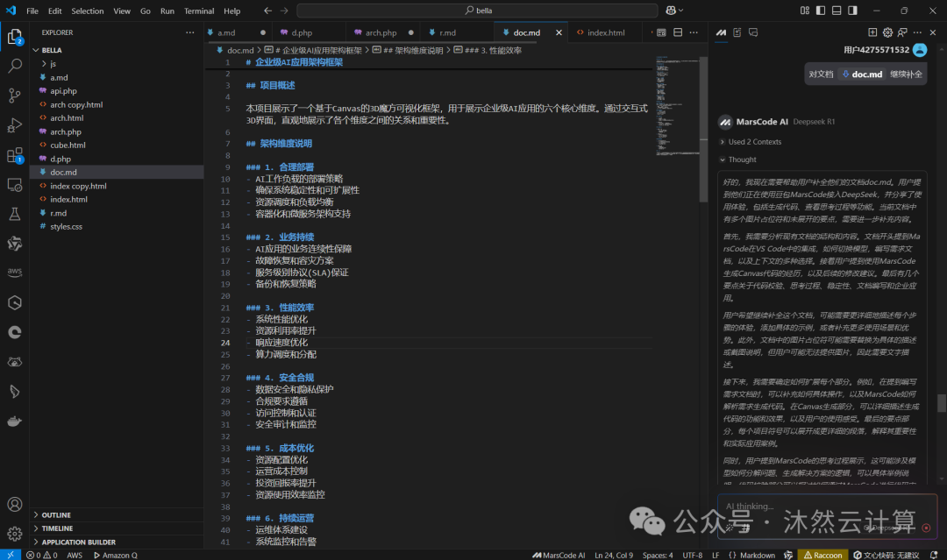
Task: Click the bella search box in title bar
Action: [x=477, y=11]
